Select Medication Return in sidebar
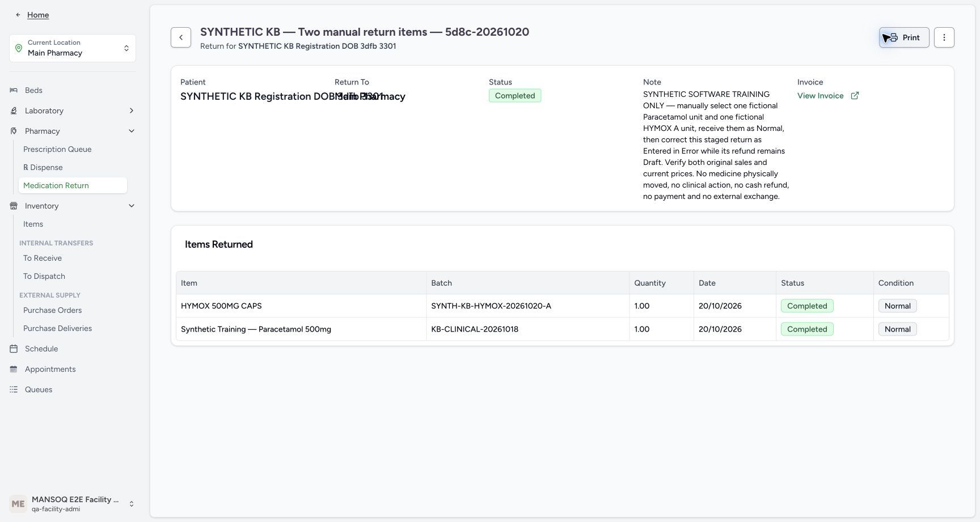 tap(73, 185)
